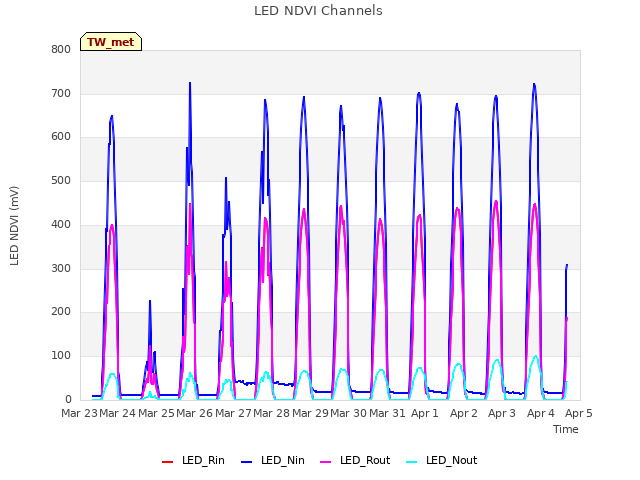
Task: Click the Apr 1 x-axis tick label
Action: coord(425,413)
